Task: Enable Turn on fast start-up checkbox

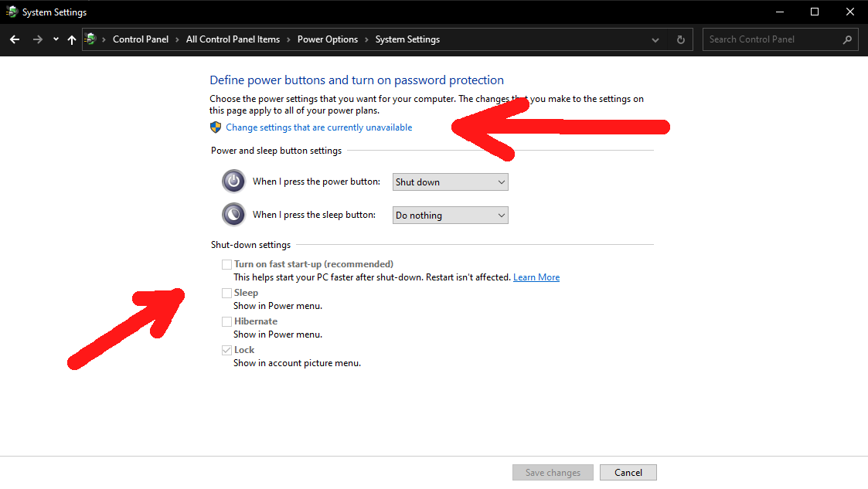Action: pyautogui.click(x=227, y=264)
